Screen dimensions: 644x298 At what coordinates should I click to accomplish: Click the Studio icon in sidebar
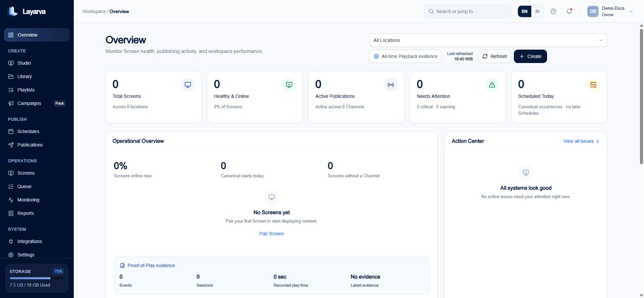point(11,63)
